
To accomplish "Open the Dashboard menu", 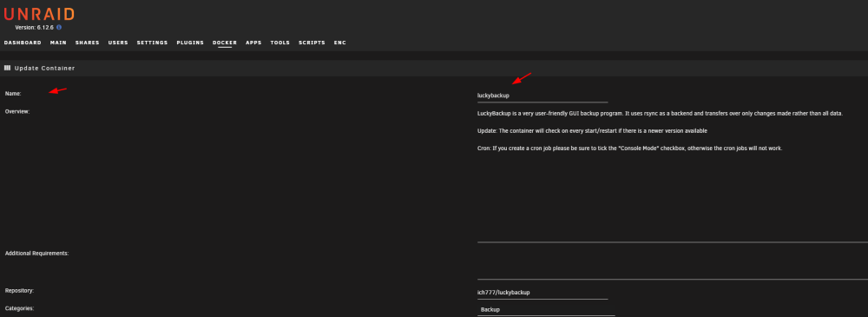I will point(23,43).
